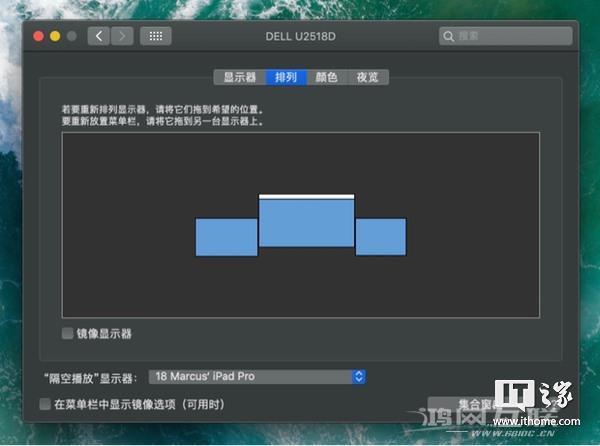Enable the 镜像显示器 checkbox
600x446 pixels.
67,333
